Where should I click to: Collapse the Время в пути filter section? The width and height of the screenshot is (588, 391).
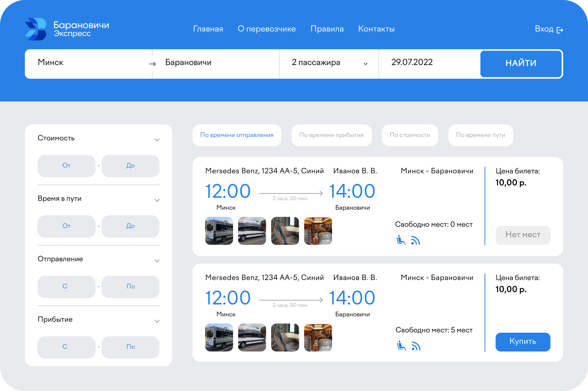click(x=157, y=200)
